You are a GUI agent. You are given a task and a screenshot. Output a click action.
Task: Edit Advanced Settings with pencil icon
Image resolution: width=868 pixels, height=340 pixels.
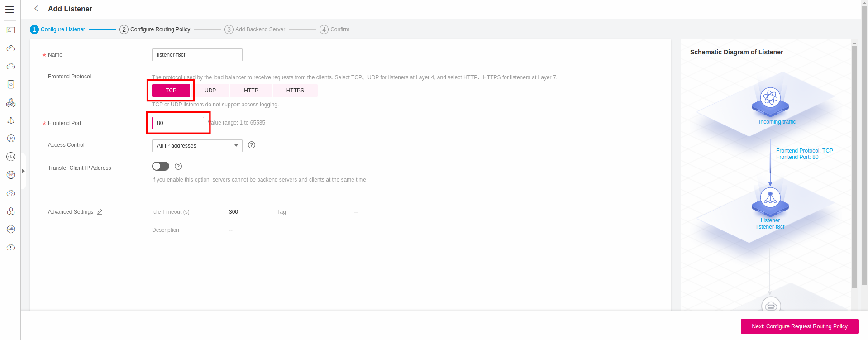click(100, 212)
